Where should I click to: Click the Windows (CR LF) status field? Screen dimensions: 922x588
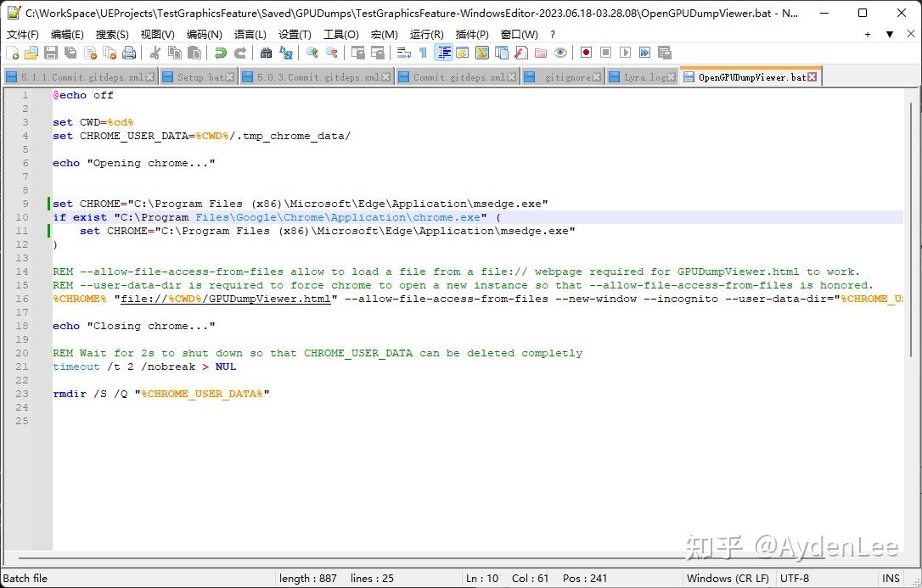[x=728, y=579]
